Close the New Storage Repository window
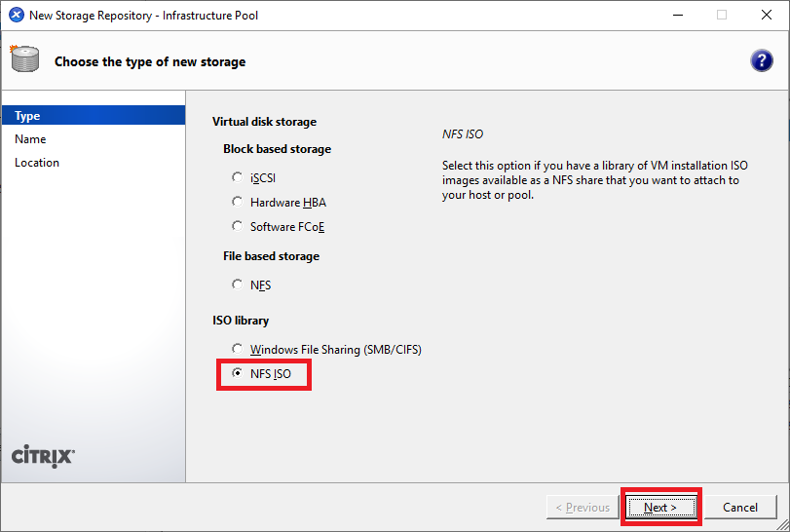 click(766, 16)
